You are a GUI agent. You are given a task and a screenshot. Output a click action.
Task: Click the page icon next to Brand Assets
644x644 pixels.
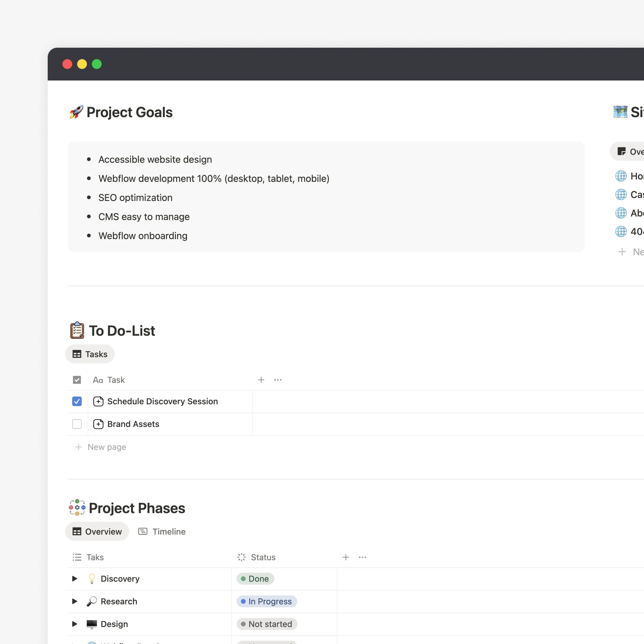coord(98,424)
